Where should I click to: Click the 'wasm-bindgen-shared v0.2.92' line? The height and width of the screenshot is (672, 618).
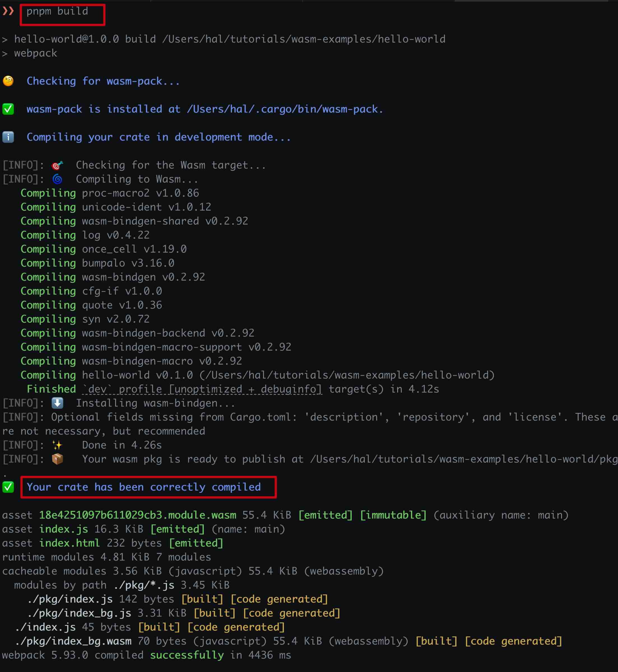pyautogui.click(x=134, y=221)
